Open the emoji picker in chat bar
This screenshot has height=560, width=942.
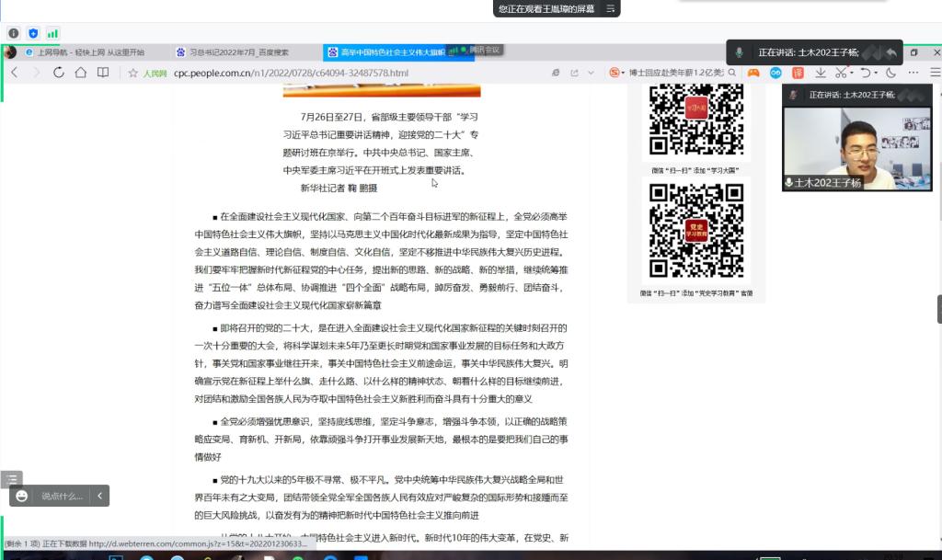tap(22, 496)
